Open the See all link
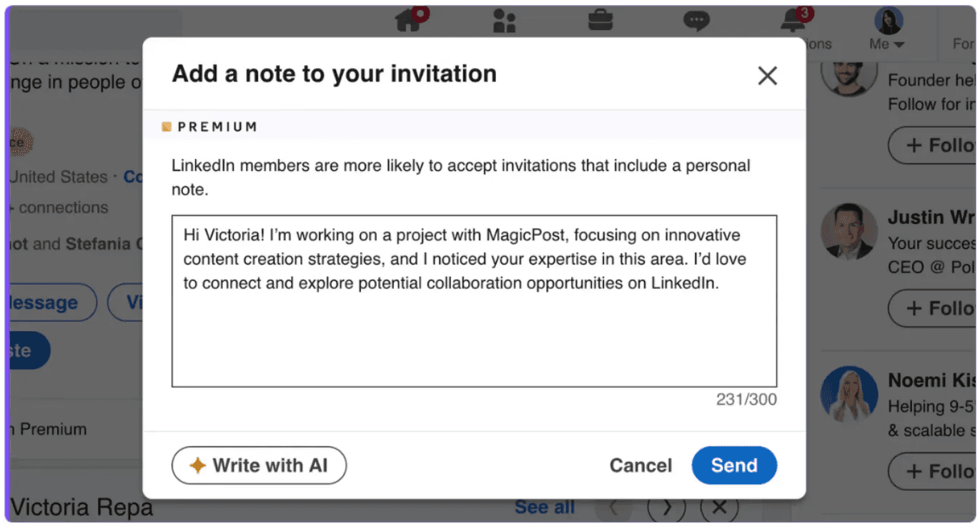This screenshot has width=980, height=527. click(545, 507)
